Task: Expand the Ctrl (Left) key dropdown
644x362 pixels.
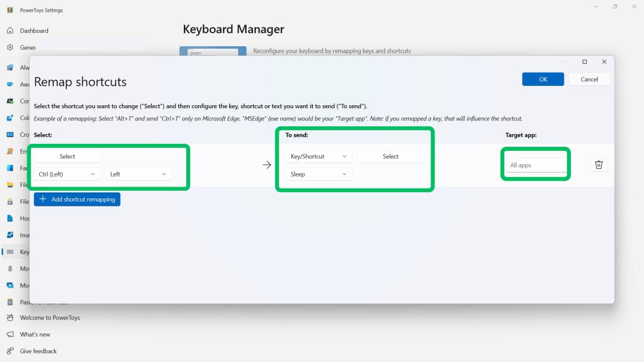Action: pos(67,174)
